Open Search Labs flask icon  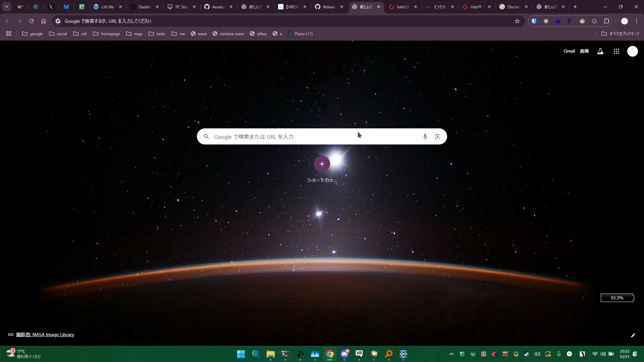tap(600, 51)
